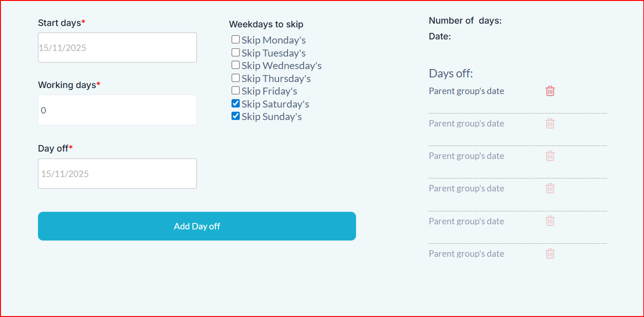Check the Skip Tuesday's box

(x=236, y=53)
